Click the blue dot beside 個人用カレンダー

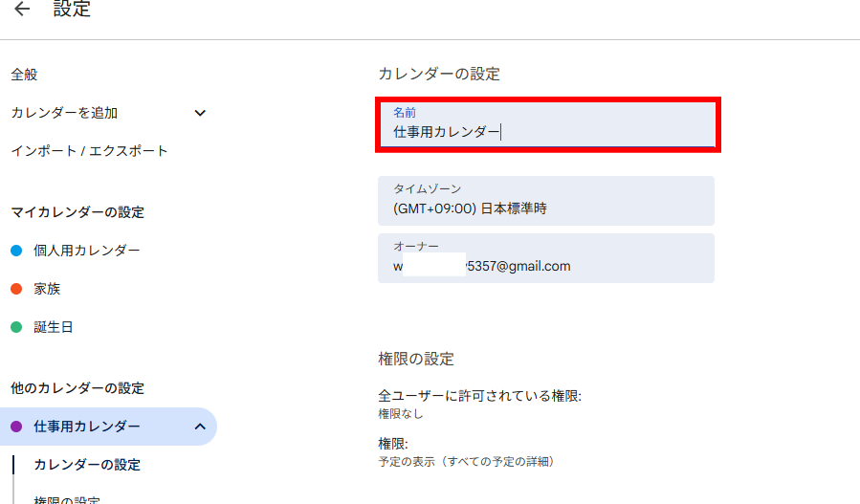pos(16,251)
